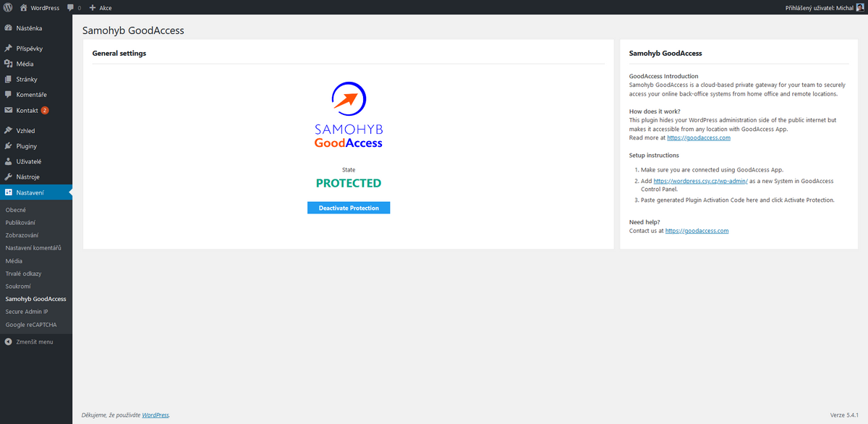The height and width of the screenshot is (424, 868).
Task: Open Stránky pages icon
Action: point(9,80)
